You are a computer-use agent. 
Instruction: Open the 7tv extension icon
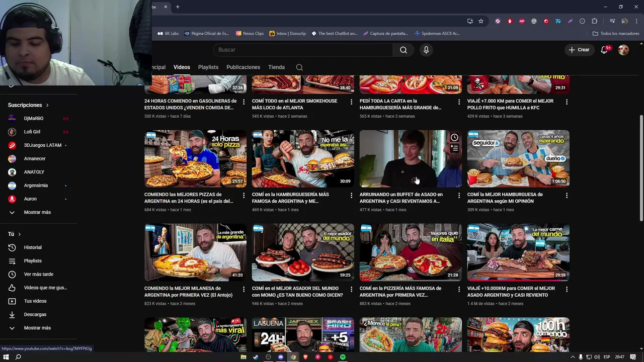[x=558, y=21]
